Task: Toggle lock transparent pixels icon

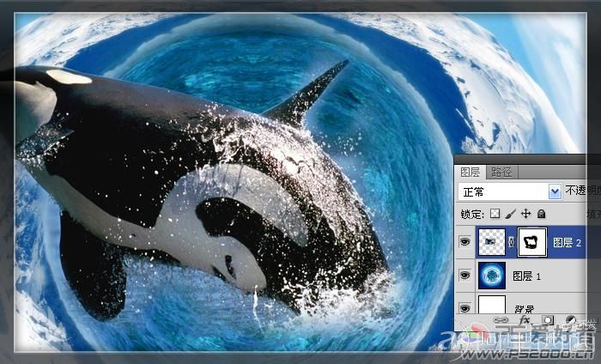Action: [495, 214]
